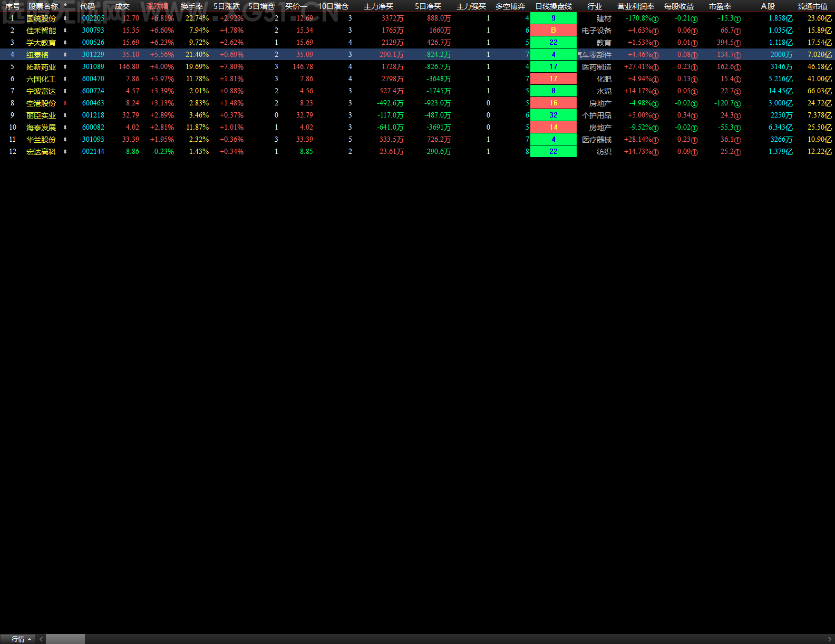Image resolution: width=835 pixels, height=644 pixels.
Task: Click -3691万 five-day net buy value
Action: click(438, 128)
